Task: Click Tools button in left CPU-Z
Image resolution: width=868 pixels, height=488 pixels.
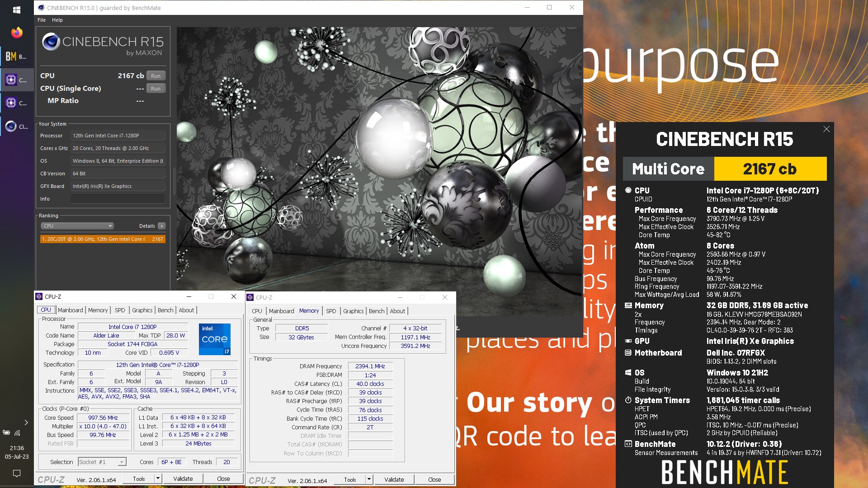Action: point(139,479)
